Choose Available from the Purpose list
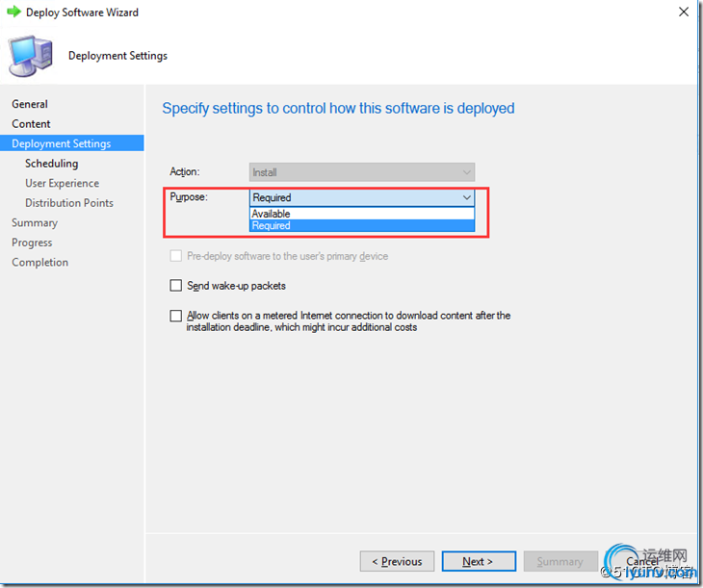The height and width of the screenshot is (588, 703). point(362,214)
